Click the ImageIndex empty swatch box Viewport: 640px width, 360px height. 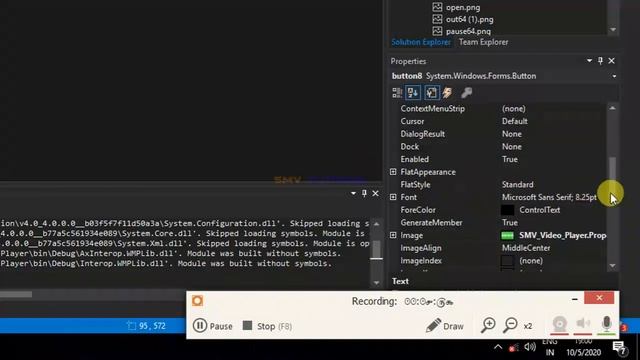[507, 261]
